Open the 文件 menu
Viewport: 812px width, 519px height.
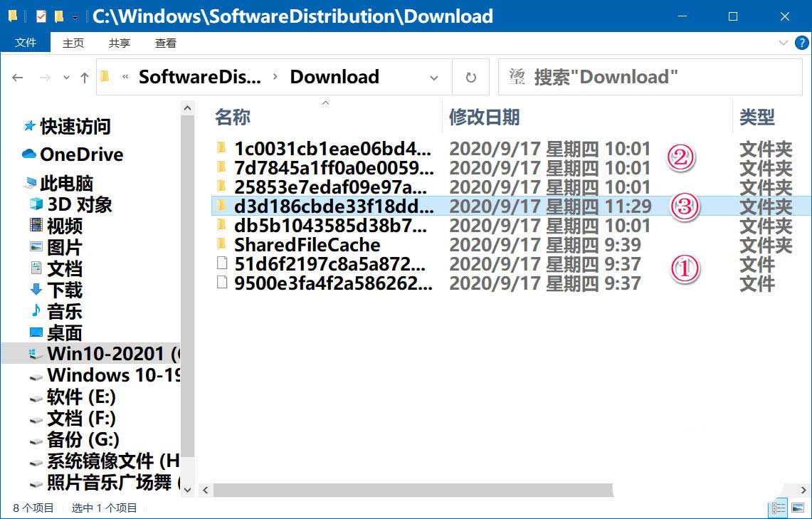pyautogui.click(x=26, y=43)
